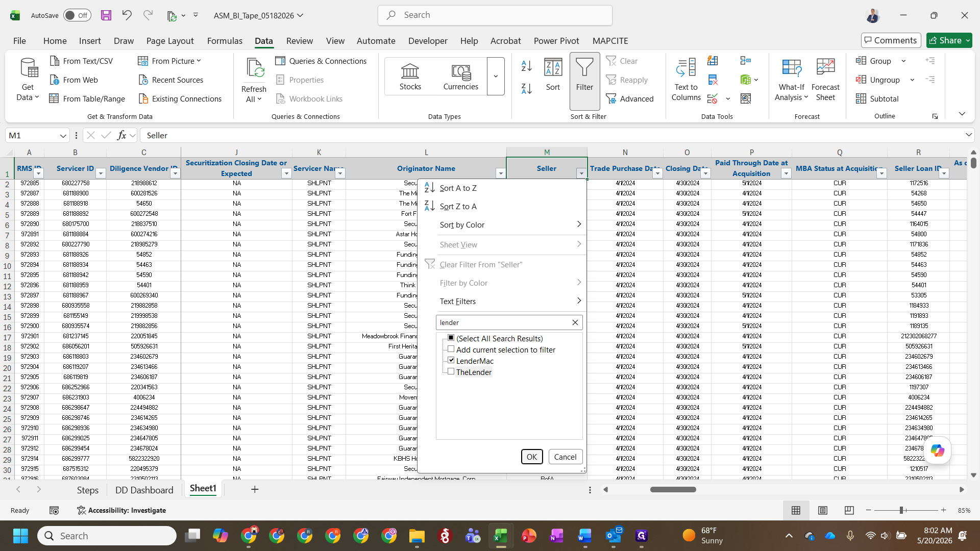Click Recent Sources icon
This screenshot has width=980, height=551.
[x=143, y=80]
